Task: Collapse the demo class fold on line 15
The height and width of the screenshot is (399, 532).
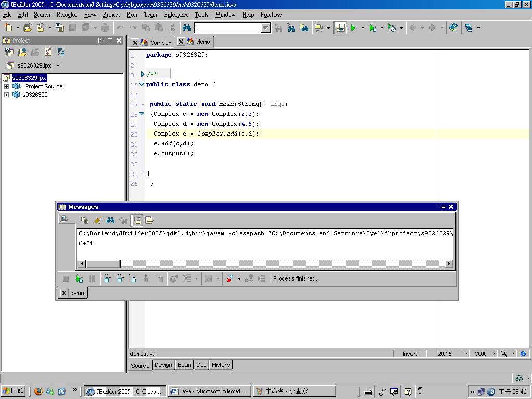Action: pos(141,84)
